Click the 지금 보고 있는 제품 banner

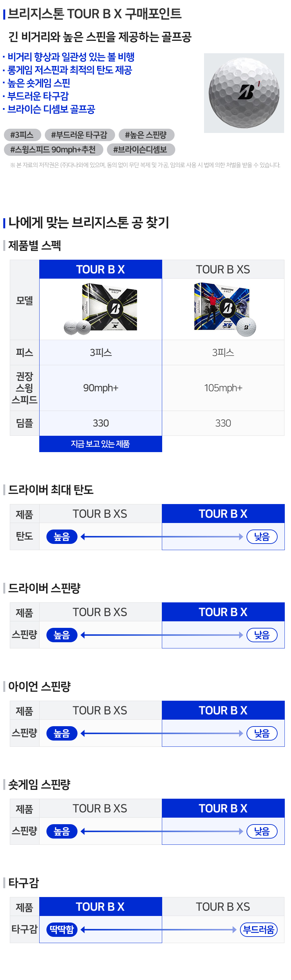tap(101, 444)
